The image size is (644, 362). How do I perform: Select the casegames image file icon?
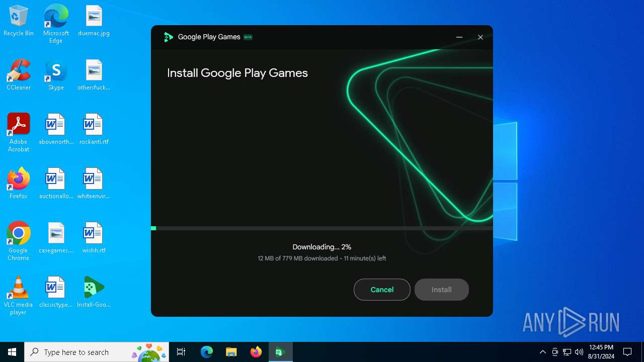[x=56, y=238]
